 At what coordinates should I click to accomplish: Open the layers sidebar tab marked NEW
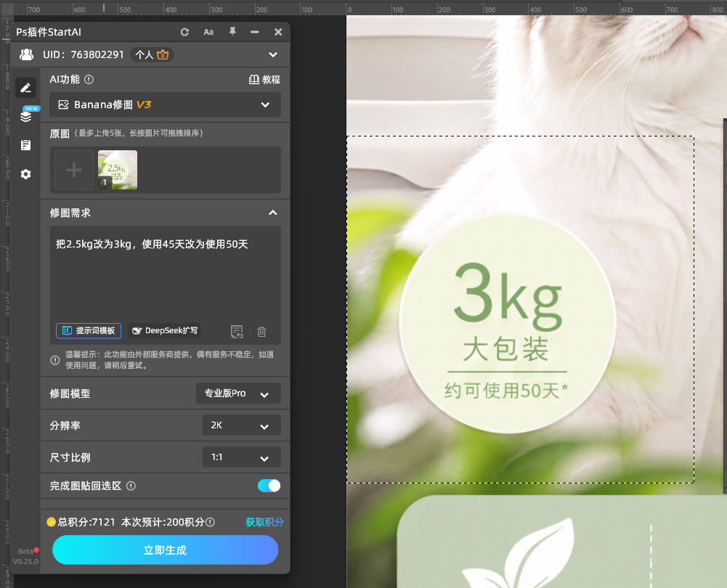[26, 115]
